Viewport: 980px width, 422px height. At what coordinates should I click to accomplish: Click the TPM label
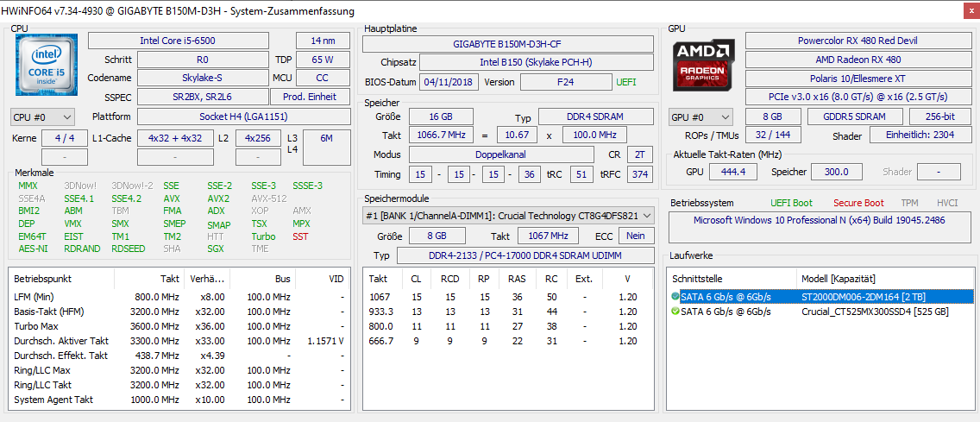pyautogui.click(x=909, y=203)
